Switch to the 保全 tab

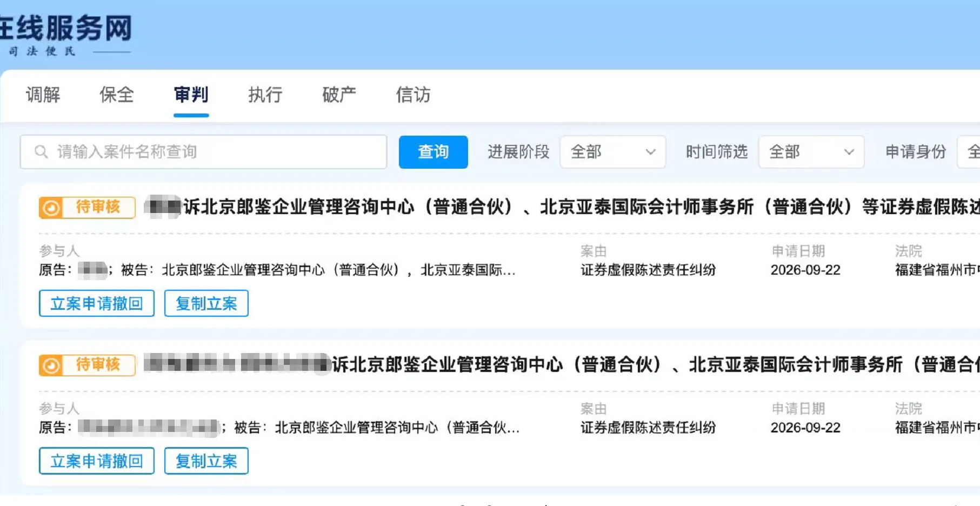click(117, 95)
